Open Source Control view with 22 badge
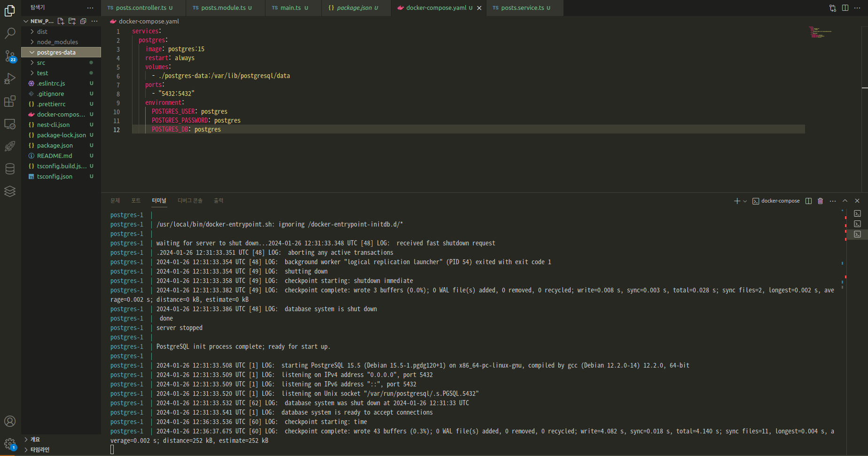The width and height of the screenshot is (868, 456). pos(10,56)
